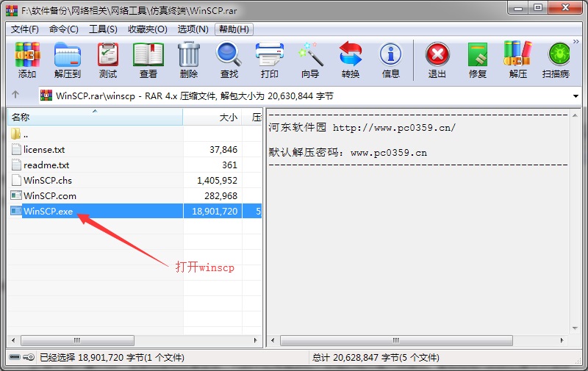
Task: Click the 总计 20,628,847 字节 status text
Action: (376, 358)
